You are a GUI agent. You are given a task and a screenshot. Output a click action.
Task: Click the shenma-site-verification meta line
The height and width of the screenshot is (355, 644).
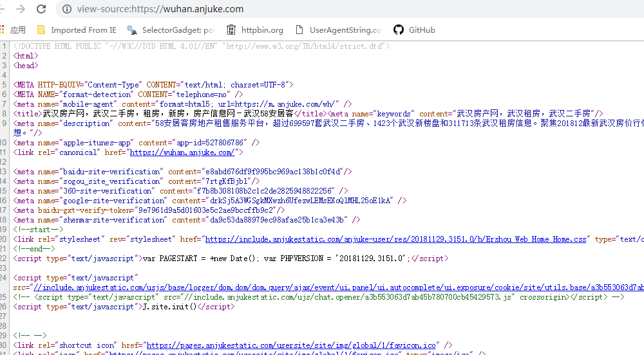point(187,220)
